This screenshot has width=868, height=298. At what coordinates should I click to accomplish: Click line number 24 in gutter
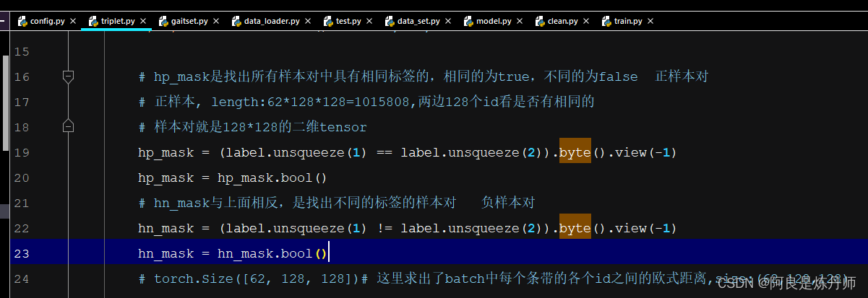point(22,279)
